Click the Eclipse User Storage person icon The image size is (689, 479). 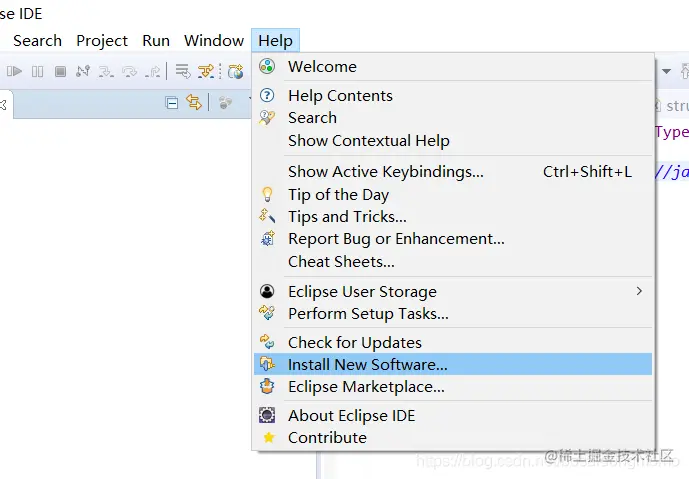pos(267,291)
